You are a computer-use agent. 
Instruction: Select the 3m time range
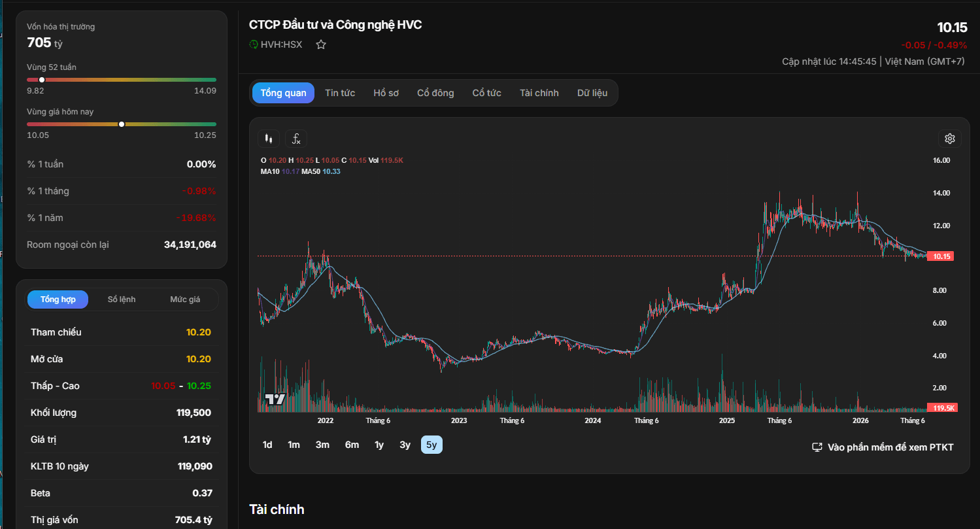tap(322, 445)
